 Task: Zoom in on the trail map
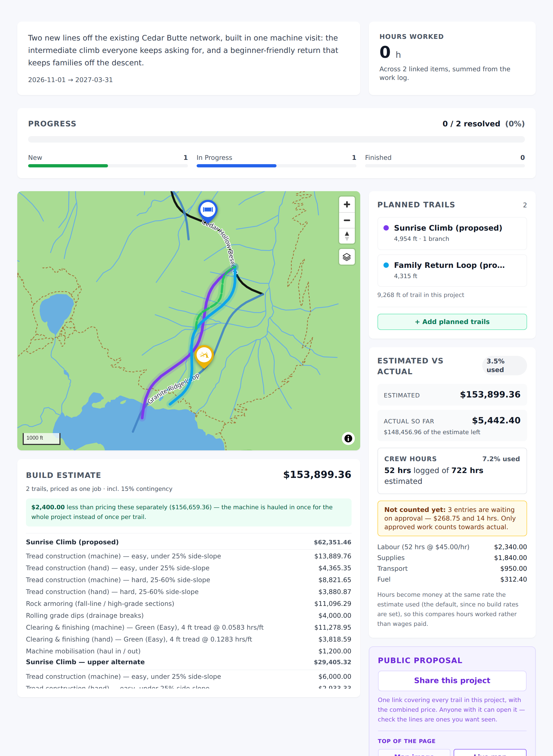347,204
